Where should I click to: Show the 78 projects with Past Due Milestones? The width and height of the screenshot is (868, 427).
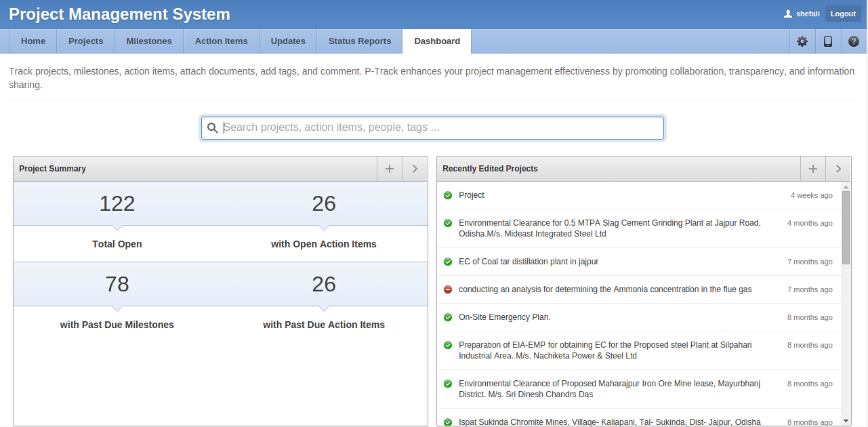coord(117,285)
